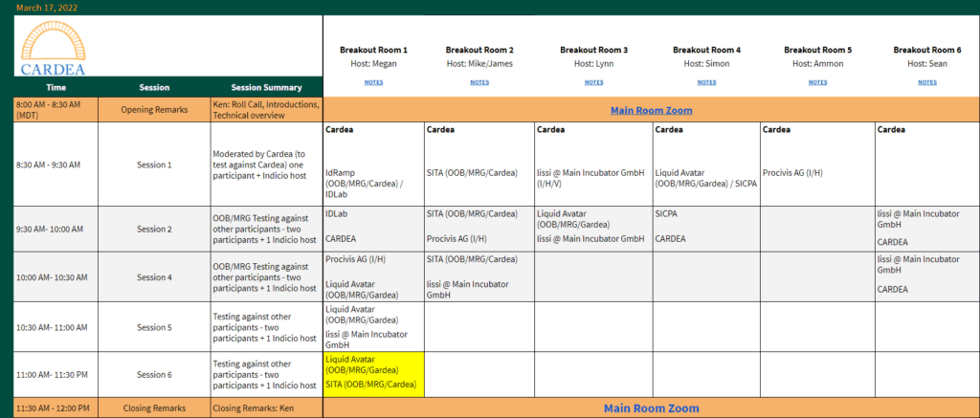Open the NOTES link under Breakout Room 6
Viewport: 980px width, 418px height.
tap(926, 82)
